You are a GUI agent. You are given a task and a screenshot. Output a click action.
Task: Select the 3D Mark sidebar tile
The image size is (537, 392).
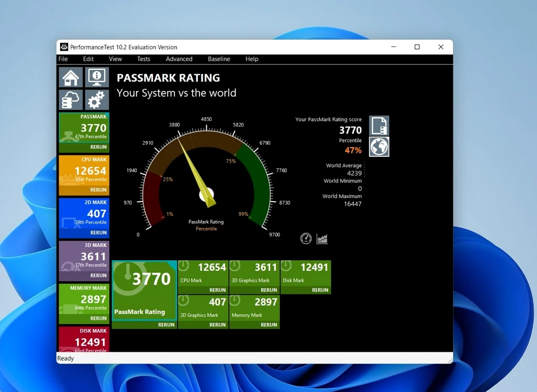coord(84,261)
